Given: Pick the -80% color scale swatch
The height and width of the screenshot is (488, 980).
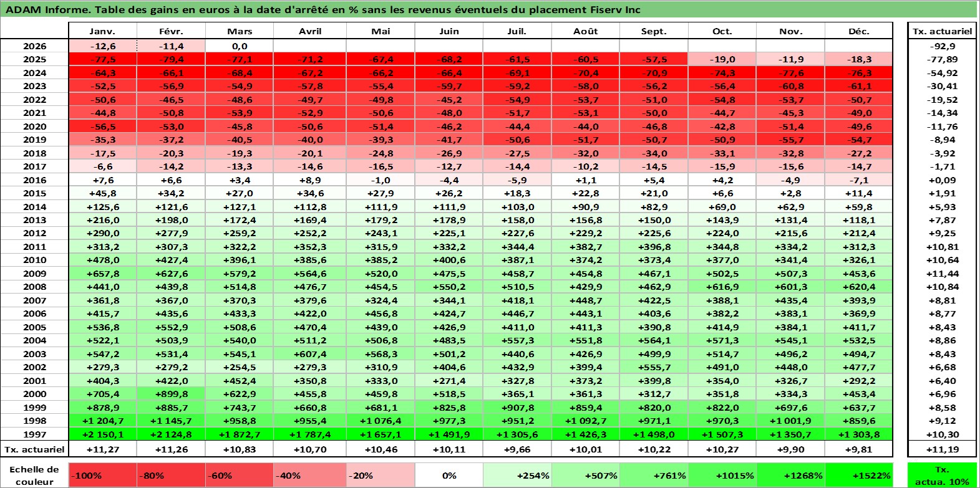Looking at the screenshot, I should click(171, 475).
